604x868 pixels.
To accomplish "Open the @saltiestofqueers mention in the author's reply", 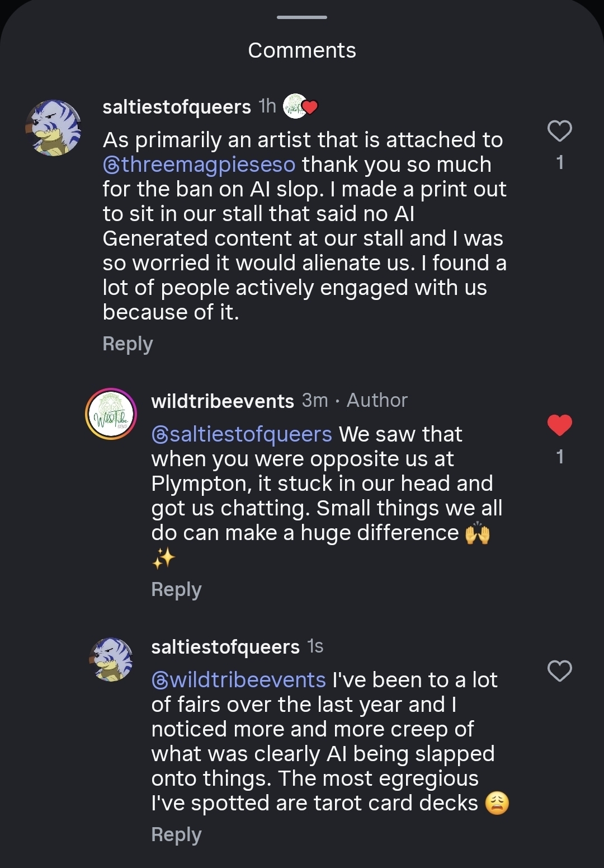I will click(x=242, y=434).
